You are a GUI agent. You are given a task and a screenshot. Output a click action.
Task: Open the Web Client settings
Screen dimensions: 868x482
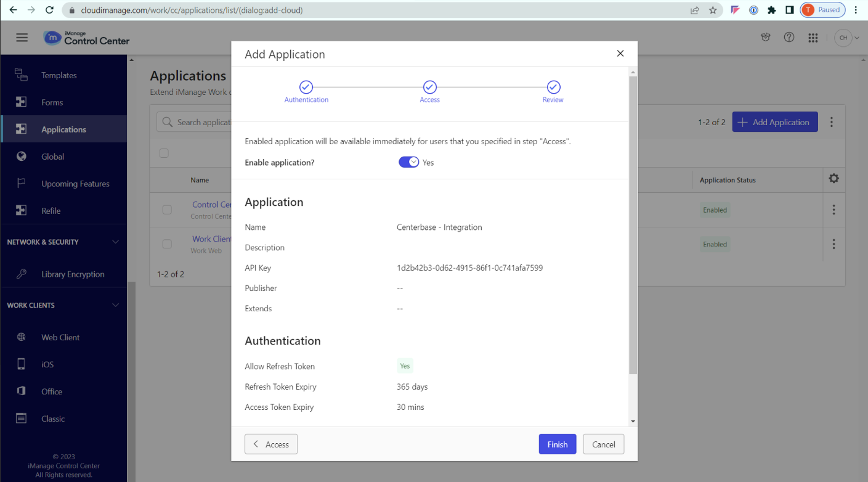coord(59,337)
